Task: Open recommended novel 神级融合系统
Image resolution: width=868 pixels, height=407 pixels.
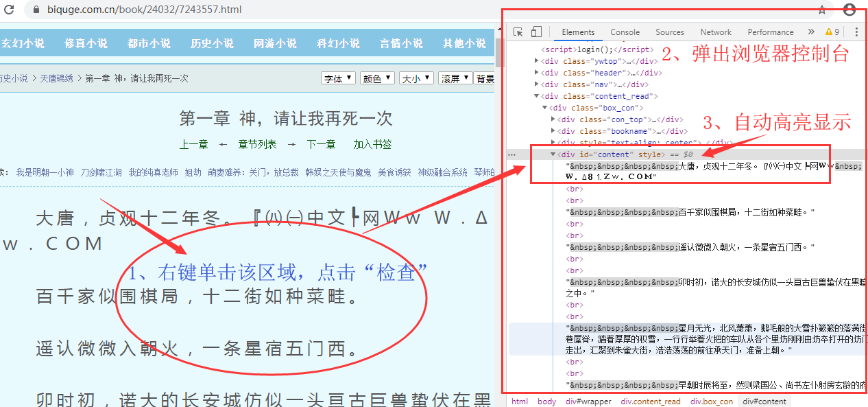Action: tap(443, 172)
